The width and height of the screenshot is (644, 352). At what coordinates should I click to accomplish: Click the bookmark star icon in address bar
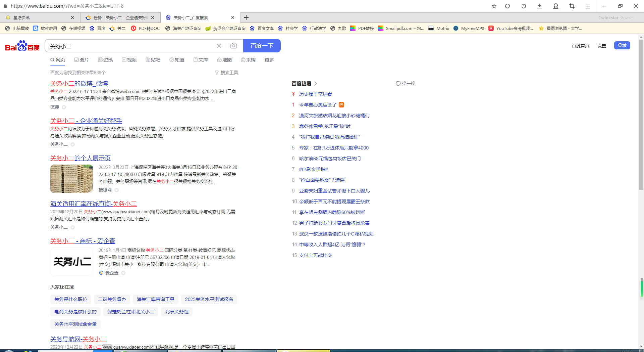pos(494,6)
